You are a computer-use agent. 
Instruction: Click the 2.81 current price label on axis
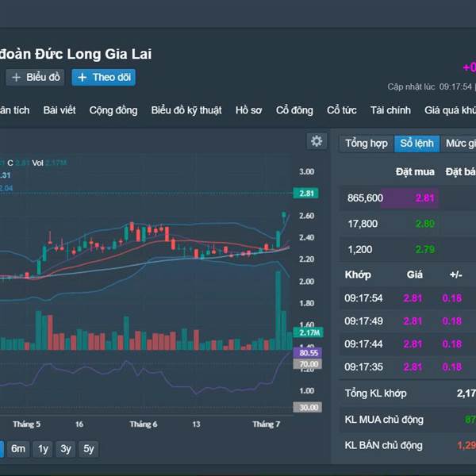[x=306, y=194]
